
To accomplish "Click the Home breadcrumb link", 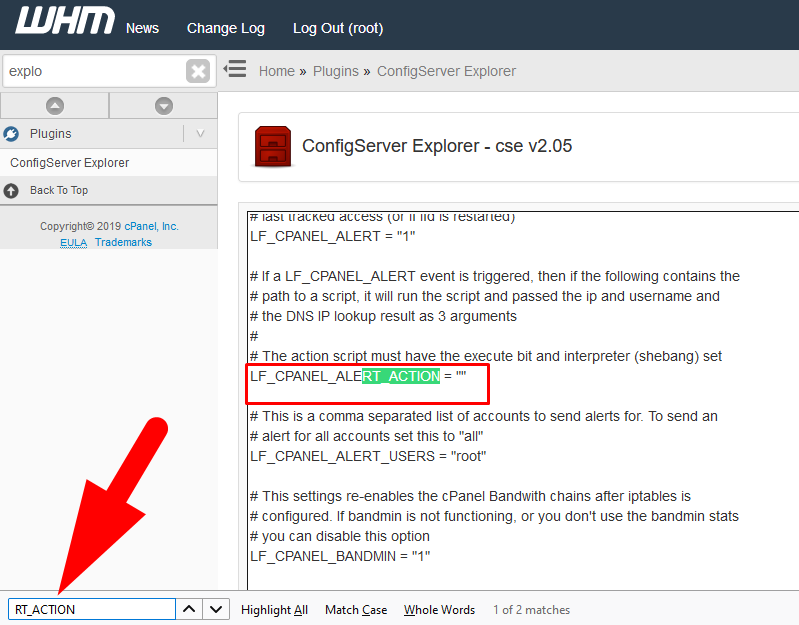I will click(276, 71).
